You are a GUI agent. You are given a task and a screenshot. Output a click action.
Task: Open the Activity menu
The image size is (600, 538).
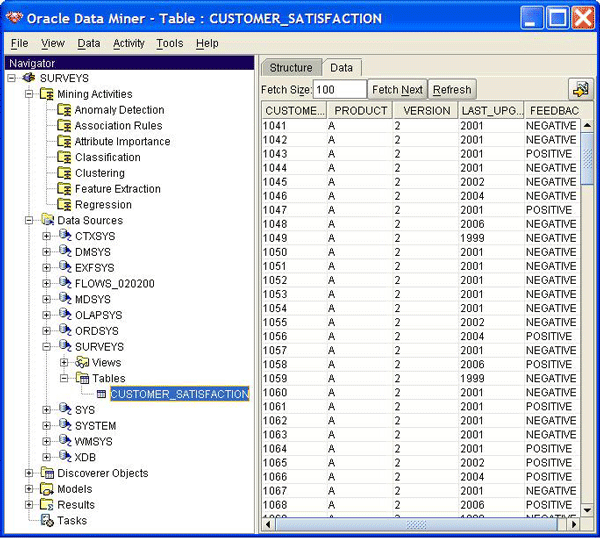128,44
